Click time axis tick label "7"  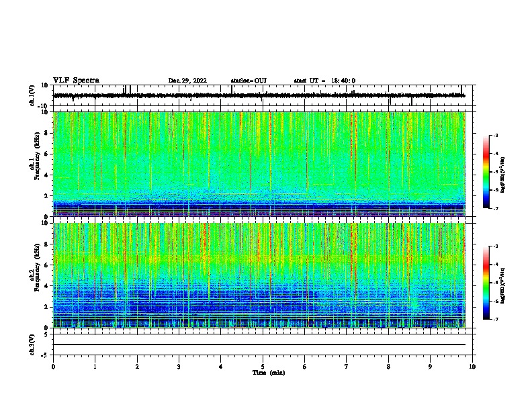(x=347, y=367)
